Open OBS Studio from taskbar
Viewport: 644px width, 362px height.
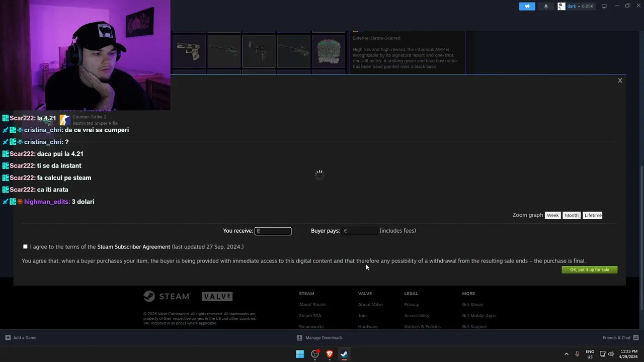coord(315,354)
